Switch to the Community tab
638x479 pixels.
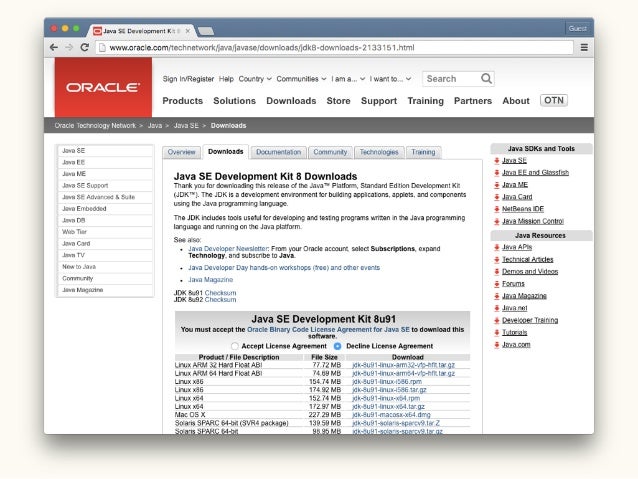coord(330,152)
